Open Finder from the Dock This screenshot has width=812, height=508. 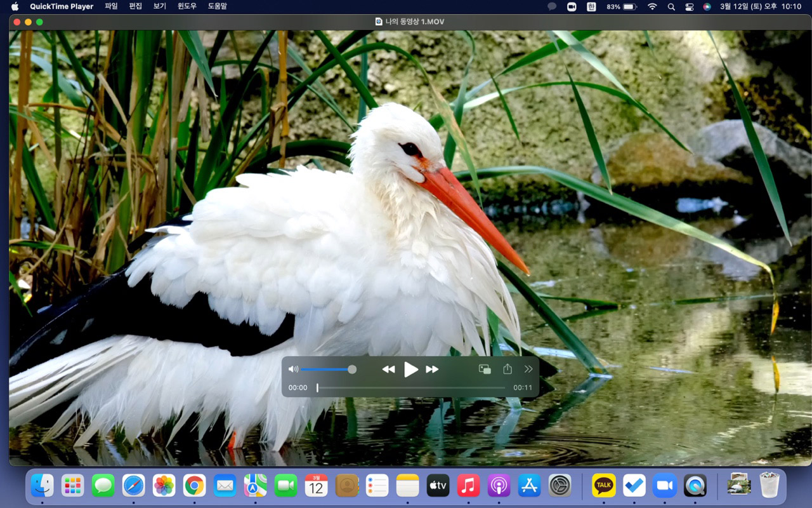[43, 486]
